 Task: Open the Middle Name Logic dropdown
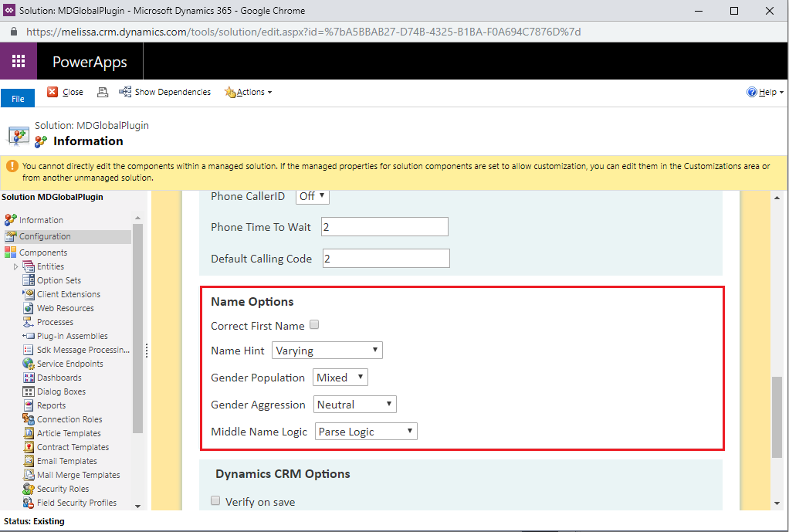point(366,432)
